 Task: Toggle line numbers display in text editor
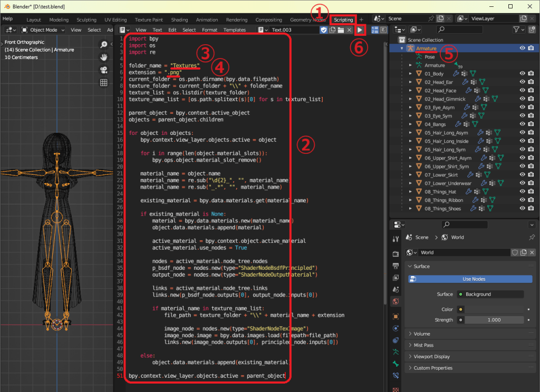pyautogui.click(x=375, y=30)
